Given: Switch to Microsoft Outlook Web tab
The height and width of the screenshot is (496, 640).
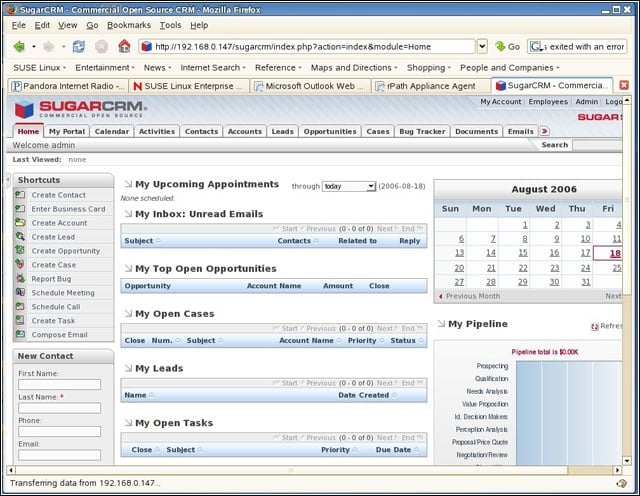Looking at the screenshot, I should tap(310, 86).
